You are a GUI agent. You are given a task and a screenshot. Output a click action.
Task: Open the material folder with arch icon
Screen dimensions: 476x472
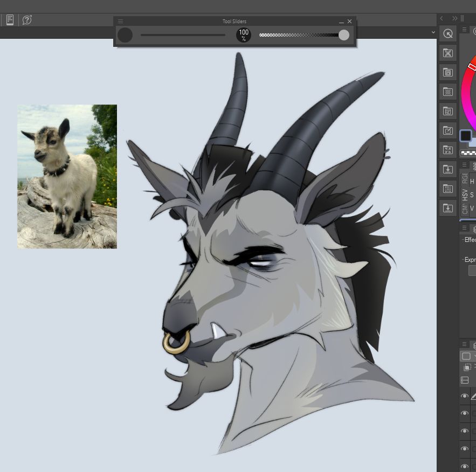tap(448, 73)
